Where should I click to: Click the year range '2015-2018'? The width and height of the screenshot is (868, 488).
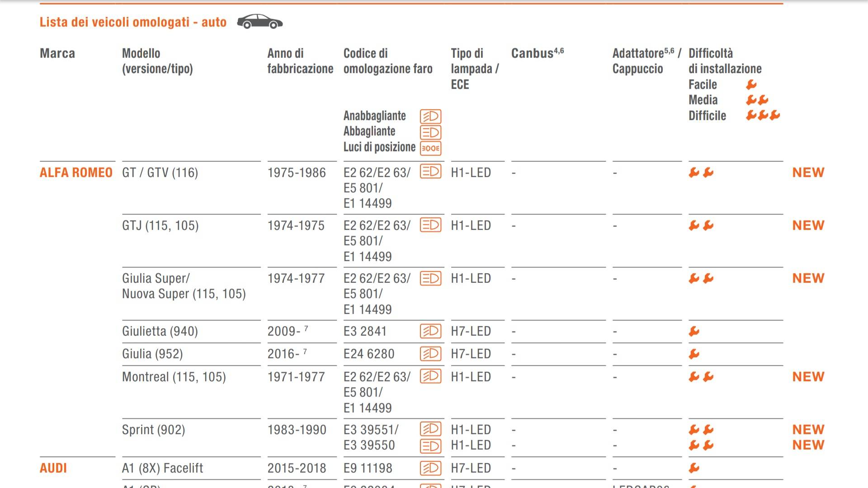tap(297, 468)
